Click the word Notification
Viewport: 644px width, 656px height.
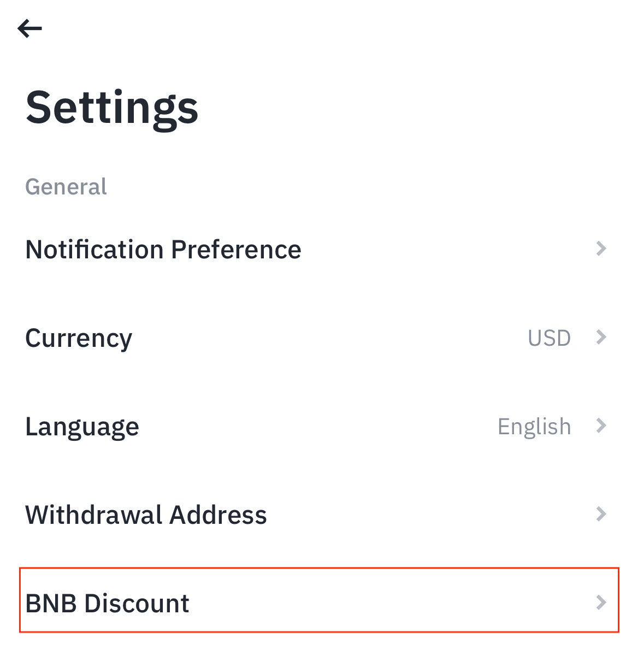pos(94,250)
